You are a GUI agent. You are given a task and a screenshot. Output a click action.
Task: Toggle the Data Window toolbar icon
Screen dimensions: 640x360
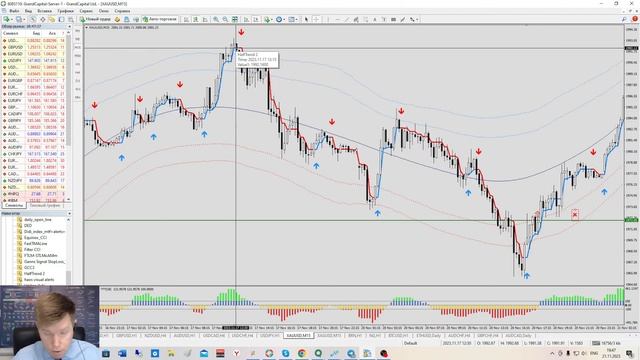[x=42, y=19]
